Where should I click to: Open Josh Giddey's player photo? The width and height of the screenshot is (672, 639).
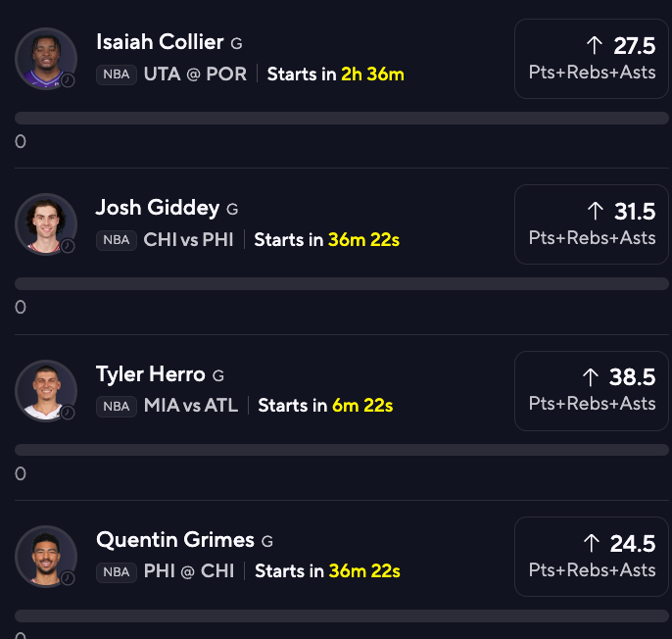(x=46, y=224)
